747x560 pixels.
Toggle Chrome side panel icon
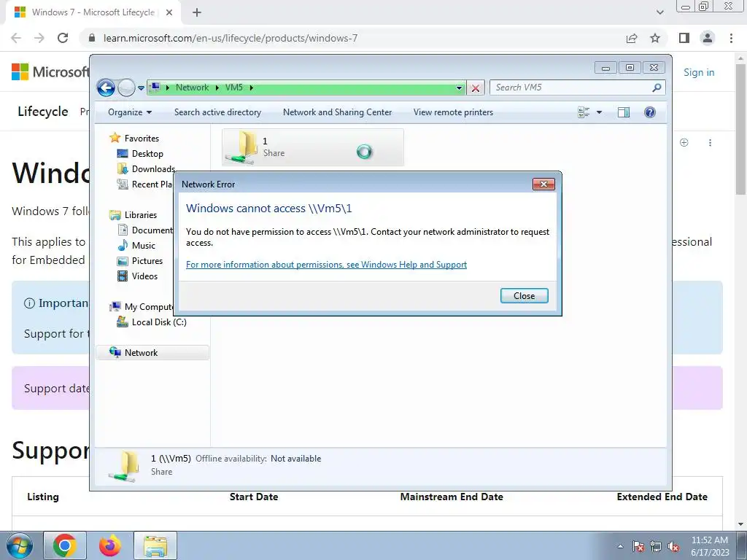click(x=684, y=38)
